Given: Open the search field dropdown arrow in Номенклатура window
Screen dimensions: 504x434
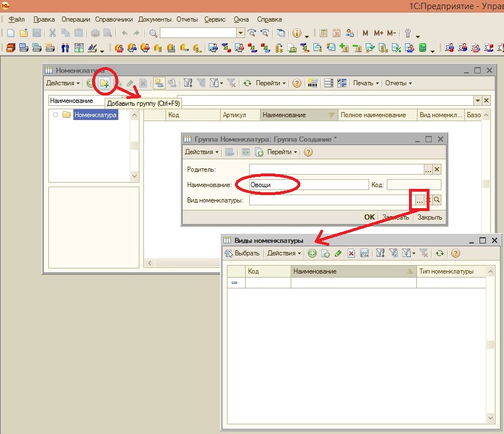Looking at the screenshot, I should [478, 101].
